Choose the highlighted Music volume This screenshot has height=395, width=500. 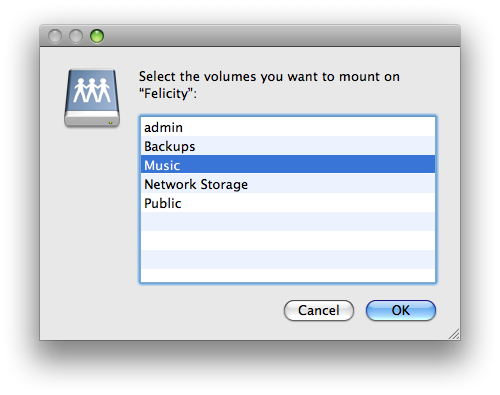click(288, 165)
